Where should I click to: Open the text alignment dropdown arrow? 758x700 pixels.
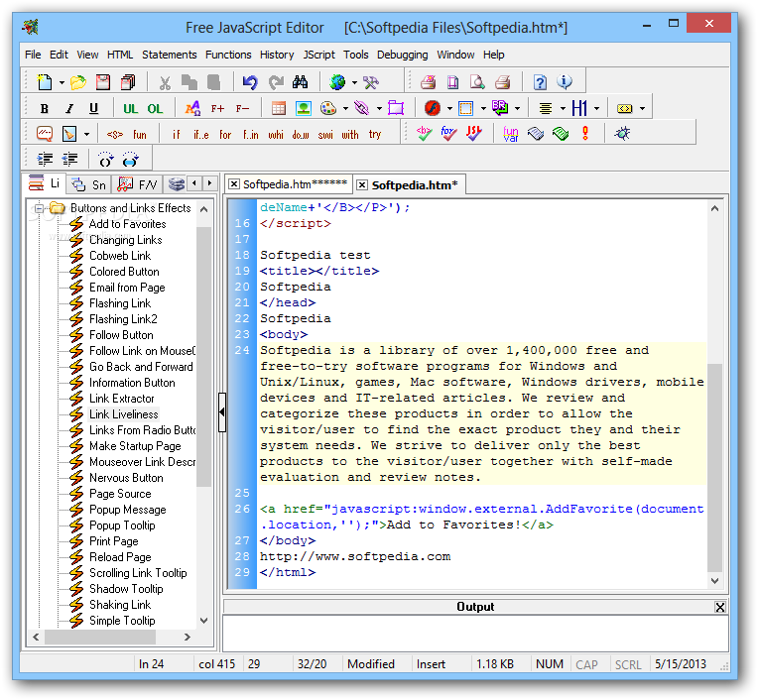pos(563,109)
